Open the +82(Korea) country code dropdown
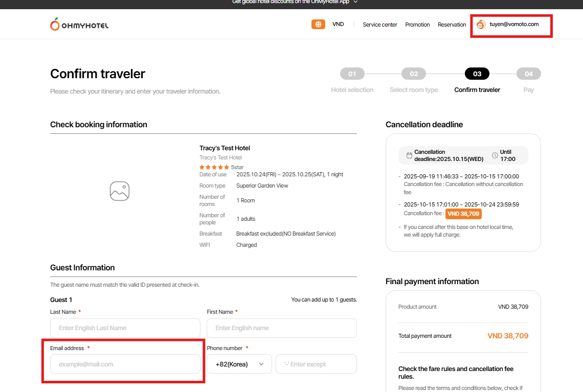583x392 pixels. click(x=239, y=364)
